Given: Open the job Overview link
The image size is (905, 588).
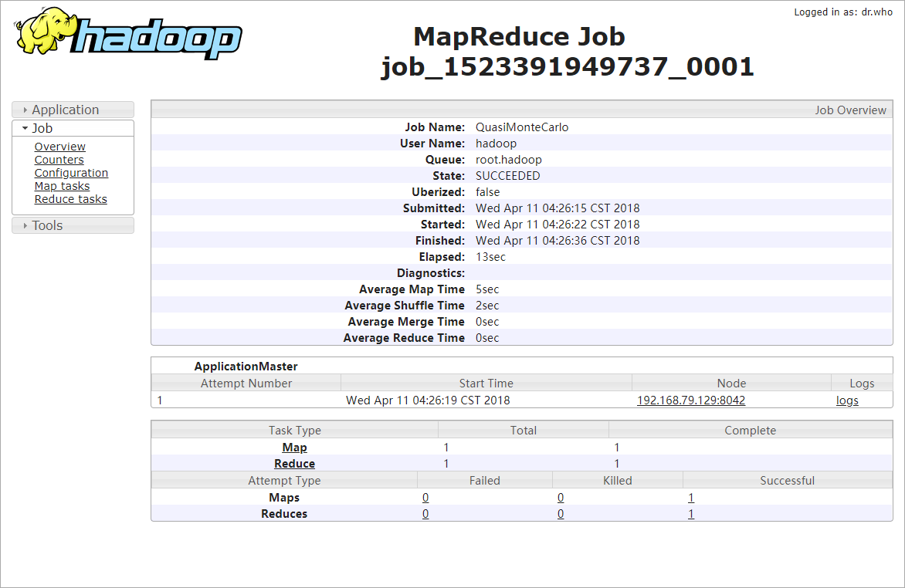Looking at the screenshot, I should [x=59, y=147].
